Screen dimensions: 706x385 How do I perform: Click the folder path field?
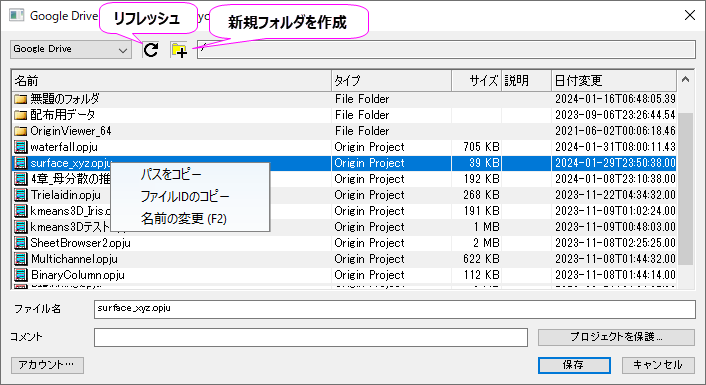pos(446,50)
